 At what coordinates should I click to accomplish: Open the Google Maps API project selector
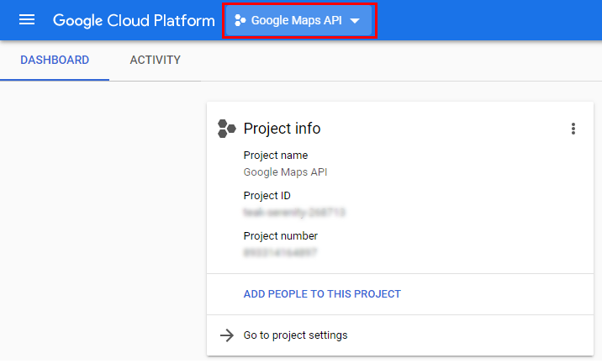(298, 20)
